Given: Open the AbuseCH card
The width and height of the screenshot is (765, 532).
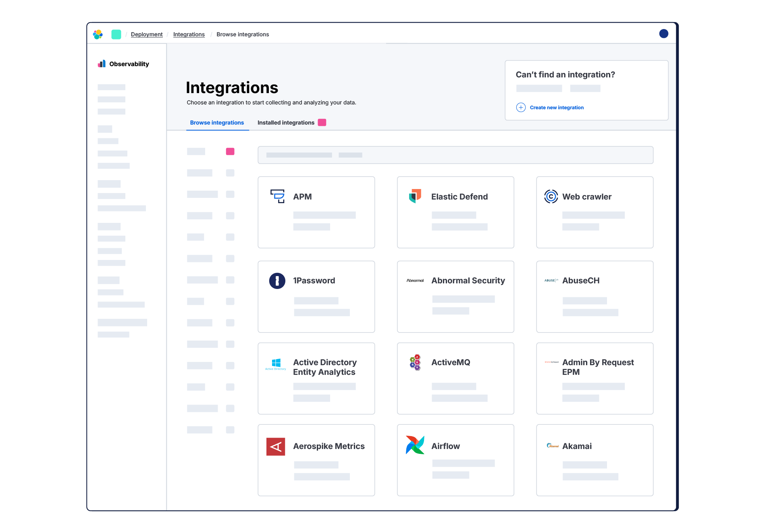Looking at the screenshot, I should point(595,297).
